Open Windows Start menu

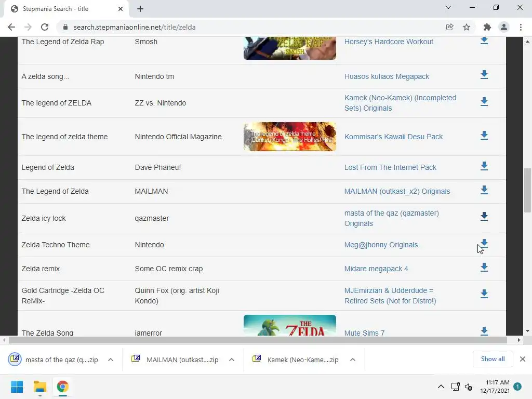coord(17,387)
